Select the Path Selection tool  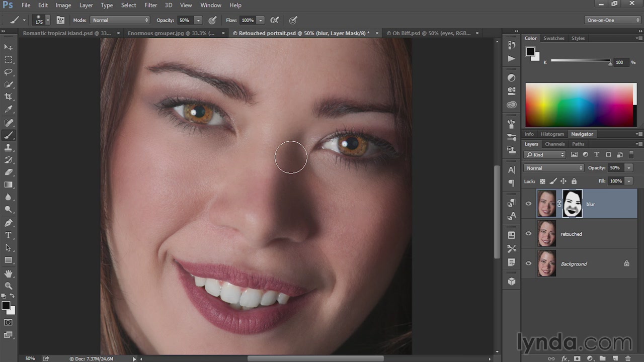(x=9, y=248)
